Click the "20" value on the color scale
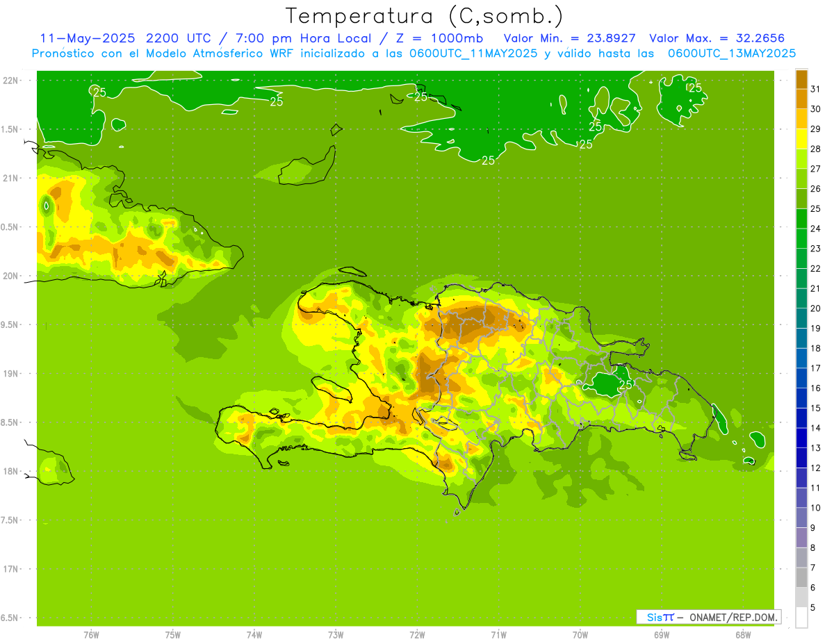This screenshot has height=644, width=834. 816,308
